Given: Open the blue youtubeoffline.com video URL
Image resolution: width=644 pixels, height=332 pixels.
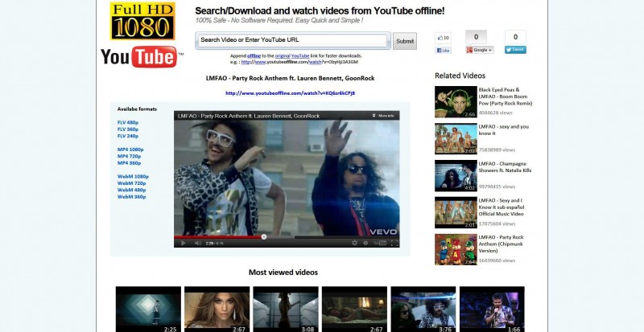Looking at the screenshot, I should [290, 93].
